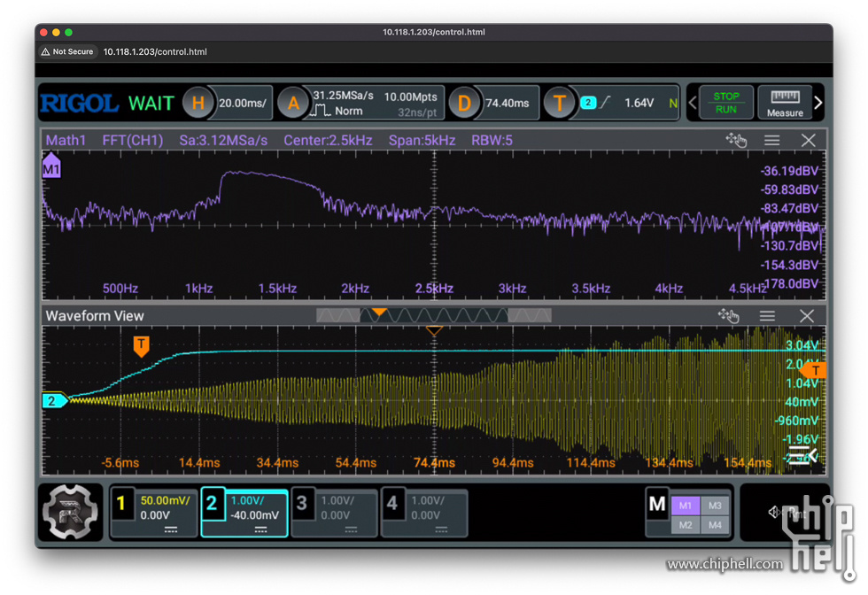The image size is (868, 595).
Task: Click the RBW:5 label
Action: pyautogui.click(x=492, y=140)
